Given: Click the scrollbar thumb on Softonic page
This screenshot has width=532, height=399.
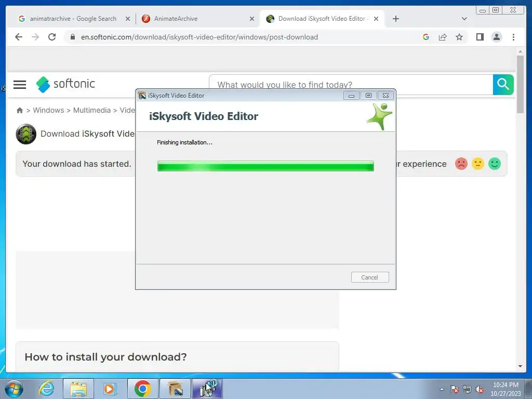Looking at the screenshot, I should click(520, 84).
